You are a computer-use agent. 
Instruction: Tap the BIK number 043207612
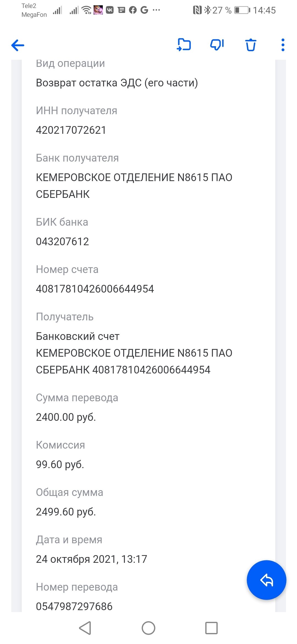click(62, 242)
